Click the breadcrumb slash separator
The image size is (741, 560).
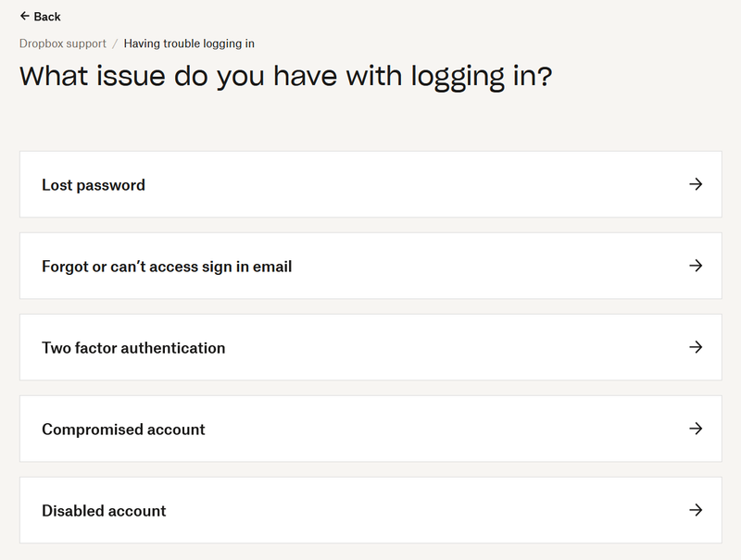(115, 44)
